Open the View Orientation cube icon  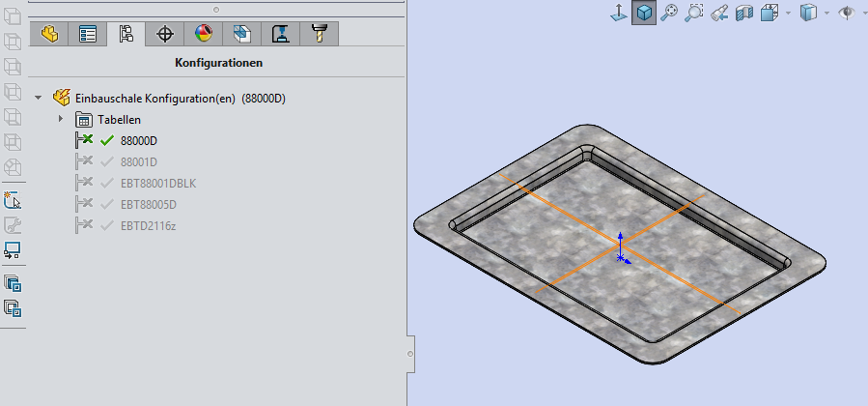coord(770,13)
